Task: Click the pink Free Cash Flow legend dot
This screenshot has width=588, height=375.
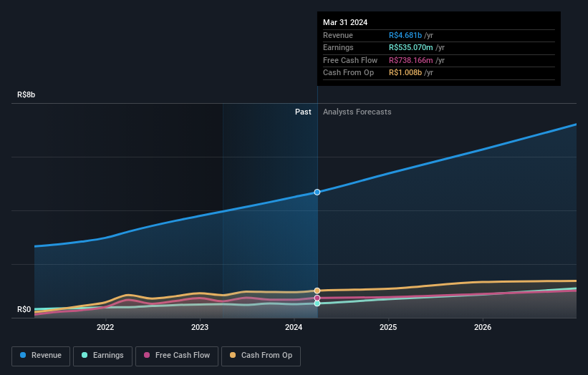Action: [147, 355]
